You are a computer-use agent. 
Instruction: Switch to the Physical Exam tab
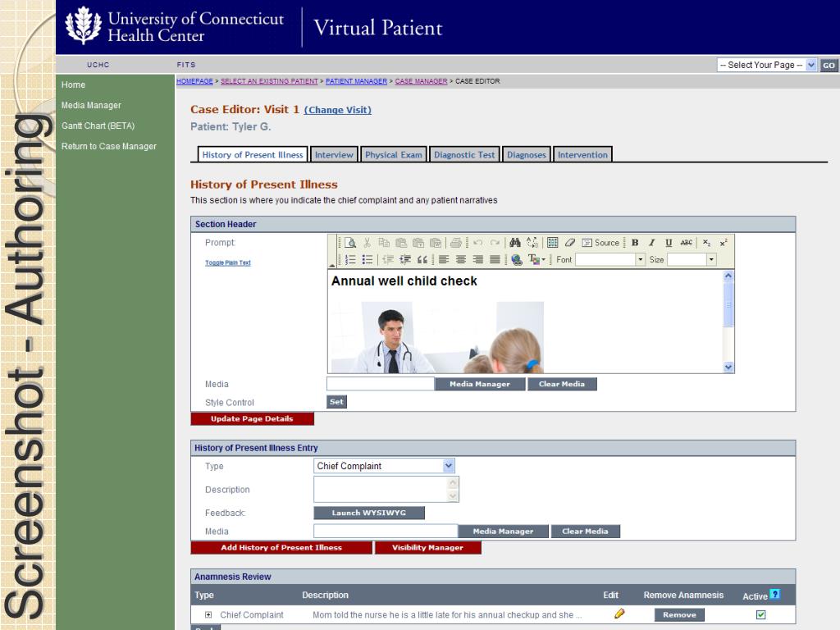pos(394,154)
